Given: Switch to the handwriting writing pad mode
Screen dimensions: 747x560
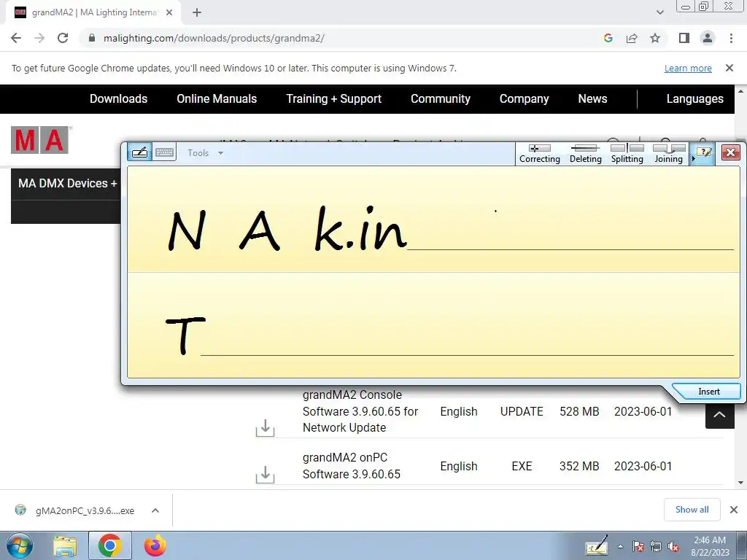Looking at the screenshot, I should [139, 152].
